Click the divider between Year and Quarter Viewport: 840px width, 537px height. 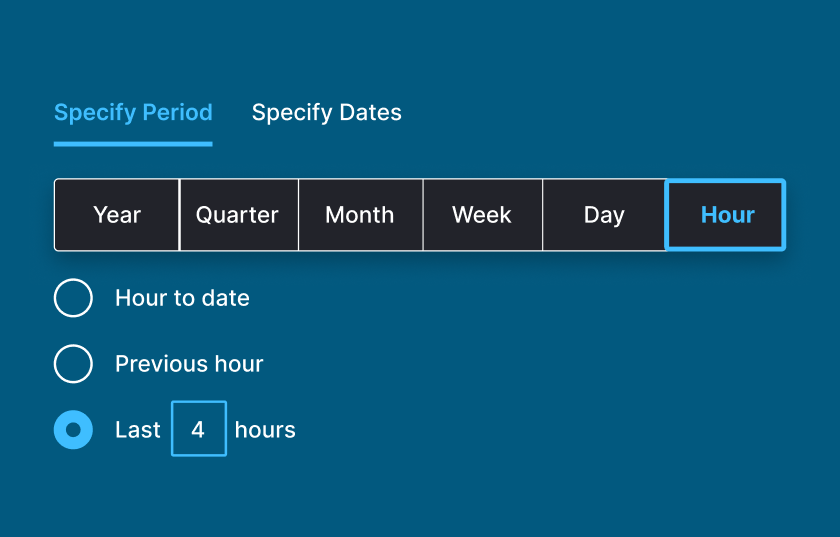point(179,215)
